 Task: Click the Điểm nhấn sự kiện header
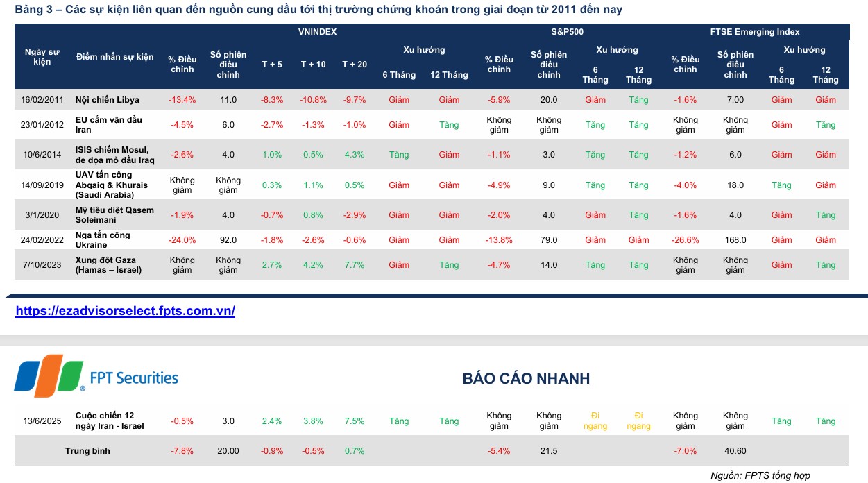tap(115, 56)
